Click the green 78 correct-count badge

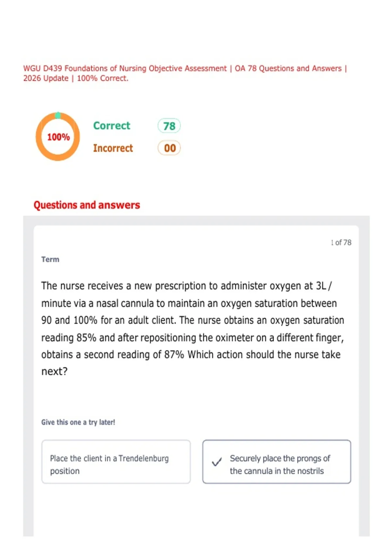click(169, 126)
